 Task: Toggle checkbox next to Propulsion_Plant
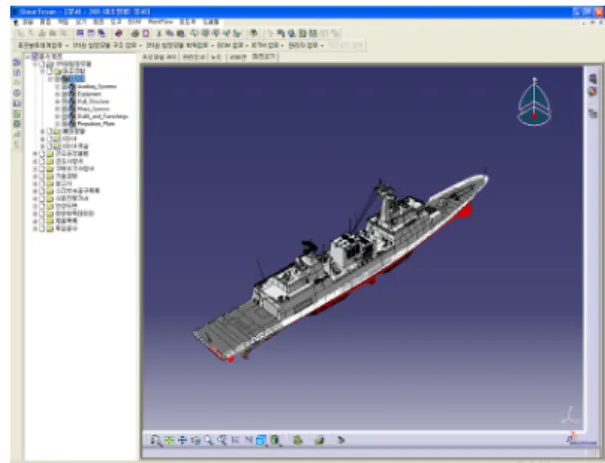tap(65, 124)
